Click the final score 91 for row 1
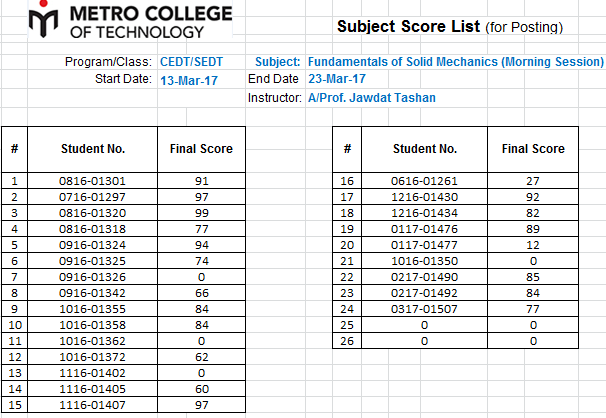This screenshot has width=606, height=418. (202, 181)
